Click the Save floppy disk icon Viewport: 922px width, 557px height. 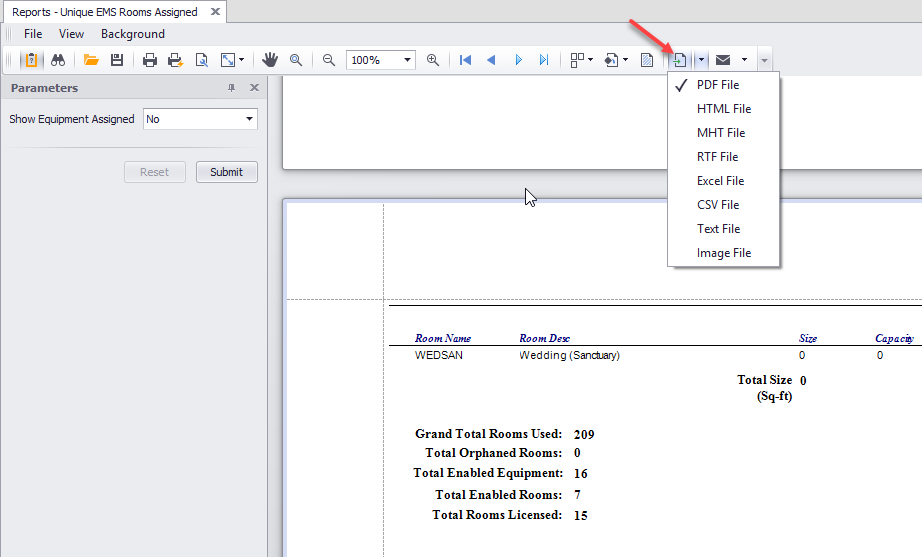[x=117, y=60]
